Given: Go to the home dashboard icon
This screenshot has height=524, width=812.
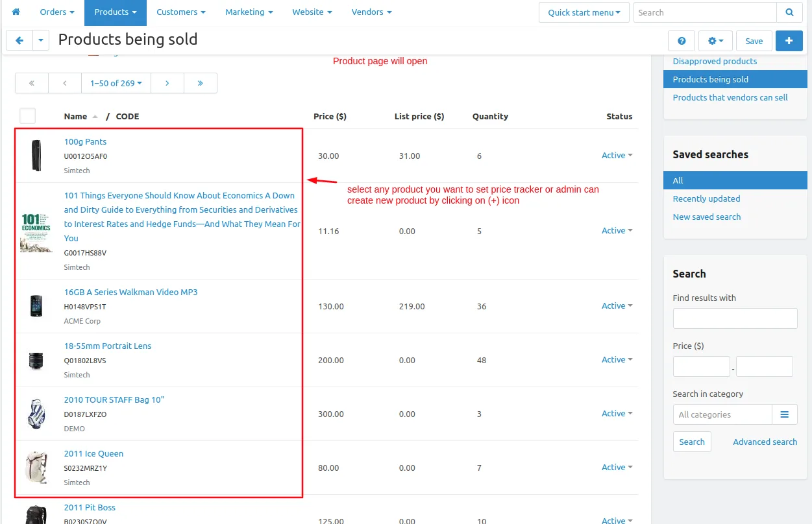Looking at the screenshot, I should [16, 12].
